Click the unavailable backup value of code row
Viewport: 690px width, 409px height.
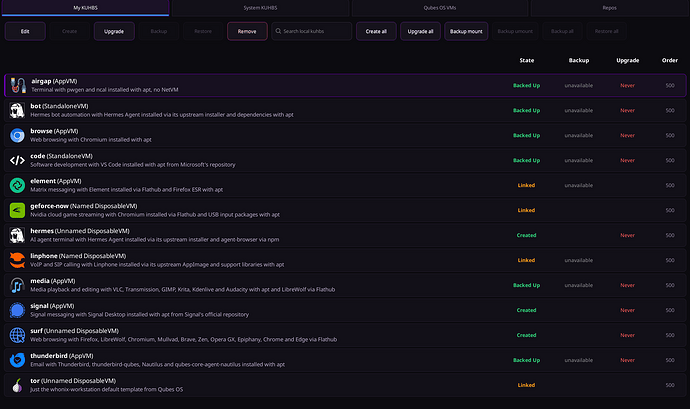[x=579, y=160]
